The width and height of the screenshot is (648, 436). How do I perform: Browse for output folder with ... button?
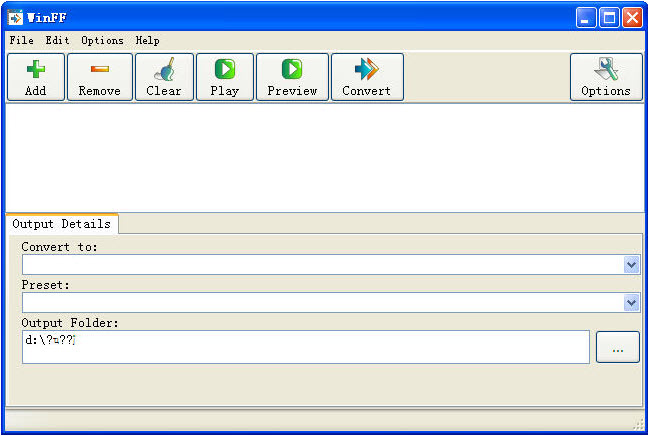click(x=618, y=347)
